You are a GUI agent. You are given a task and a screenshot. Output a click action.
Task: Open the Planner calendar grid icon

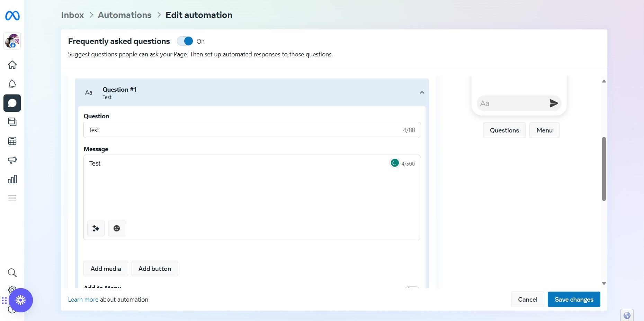[12, 141]
